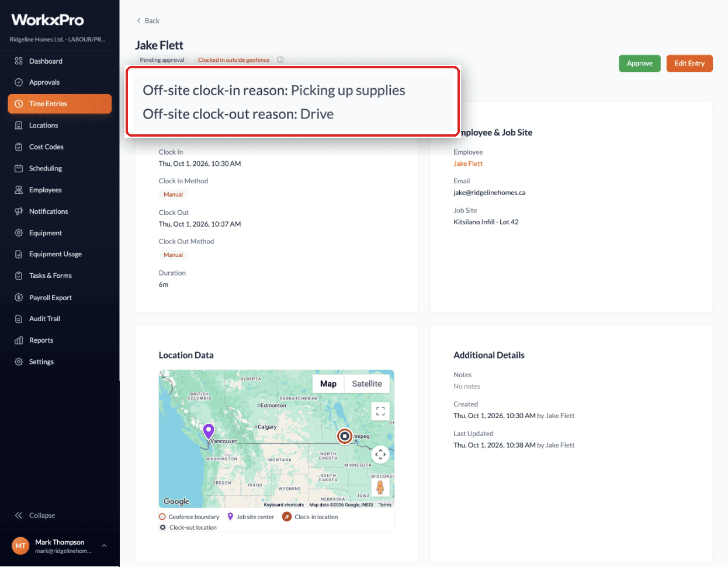Click the MT user avatar
This screenshot has height=567, width=728.
point(20,546)
